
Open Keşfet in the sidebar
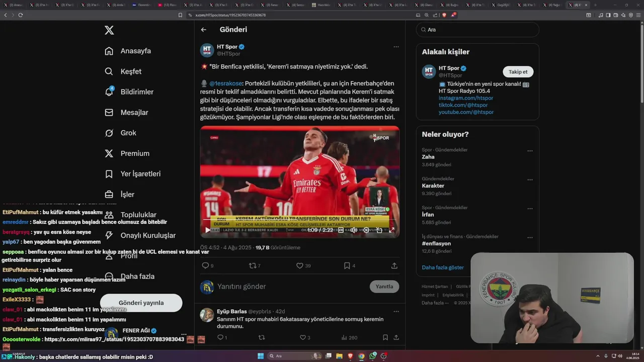[123, 71]
